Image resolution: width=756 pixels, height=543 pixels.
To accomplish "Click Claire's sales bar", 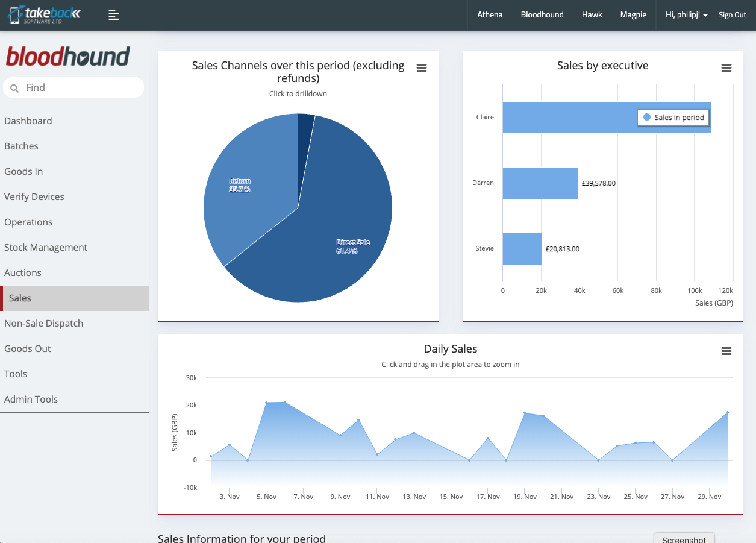I will pyautogui.click(x=607, y=118).
